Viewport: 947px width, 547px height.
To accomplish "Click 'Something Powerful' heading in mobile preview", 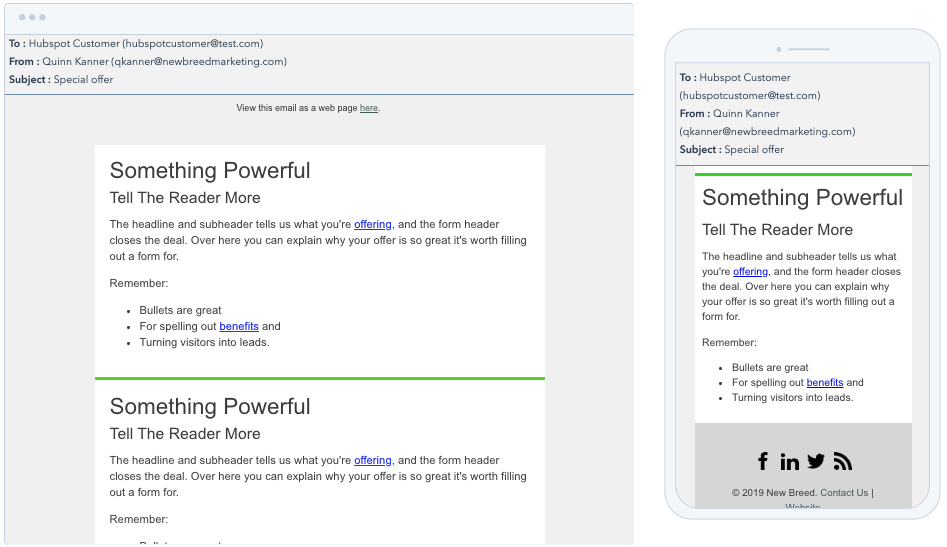I will (802, 198).
